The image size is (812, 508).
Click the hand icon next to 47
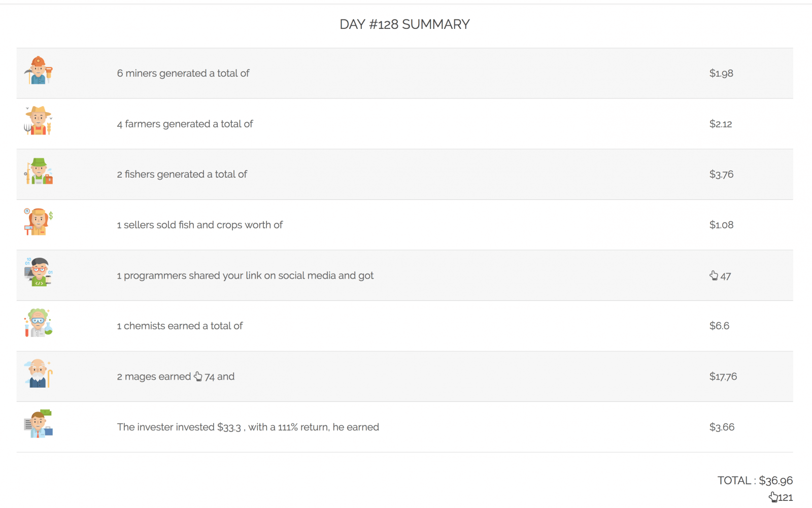click(714, 276)
